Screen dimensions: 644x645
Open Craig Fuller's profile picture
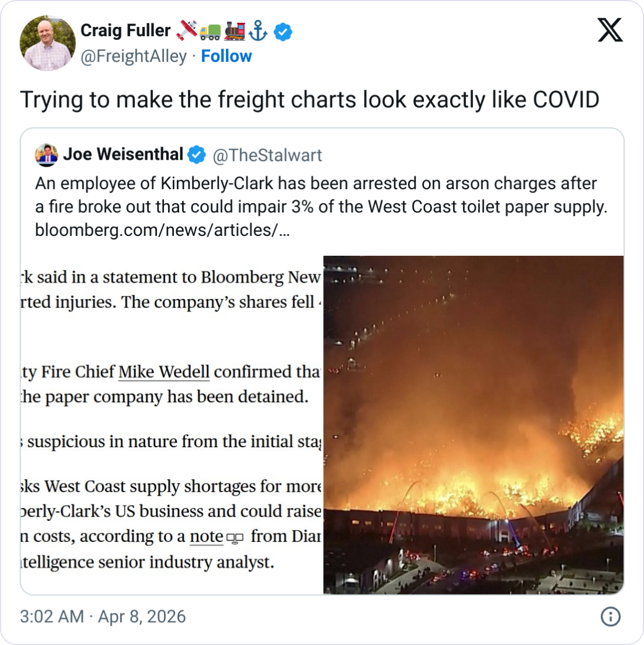tap(47, 43)
